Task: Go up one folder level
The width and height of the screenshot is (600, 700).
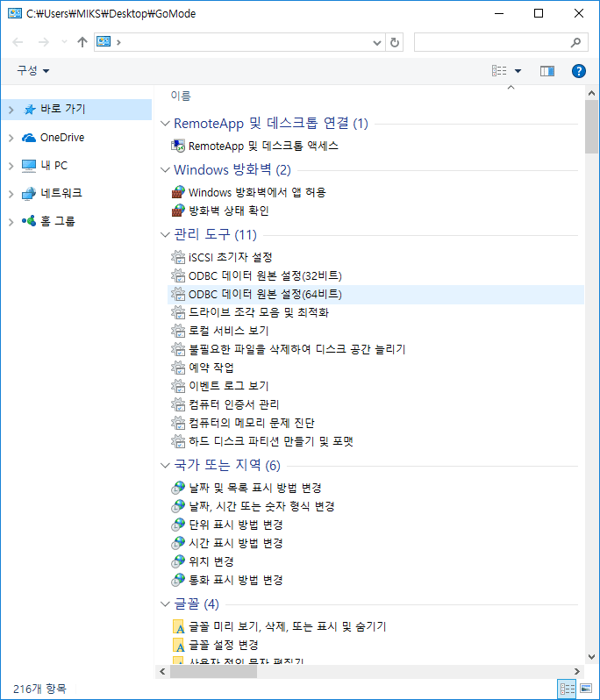Action: coord(82,42)
